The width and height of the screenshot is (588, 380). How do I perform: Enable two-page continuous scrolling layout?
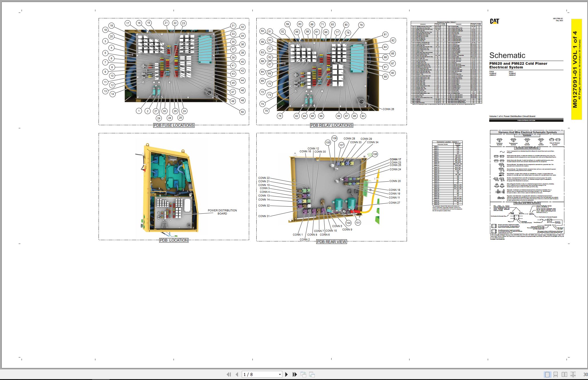pos(573,374)
